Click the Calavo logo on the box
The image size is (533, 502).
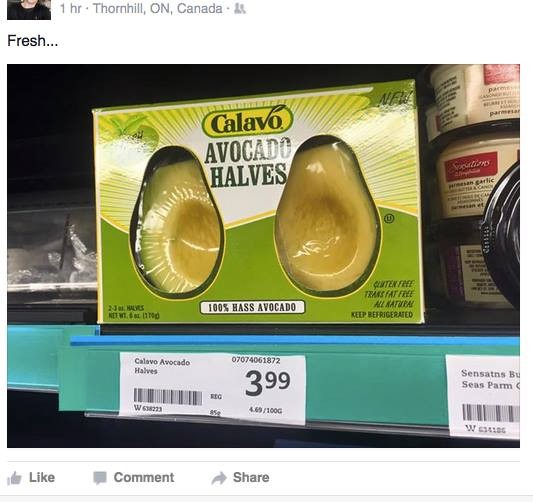[247, 122]
